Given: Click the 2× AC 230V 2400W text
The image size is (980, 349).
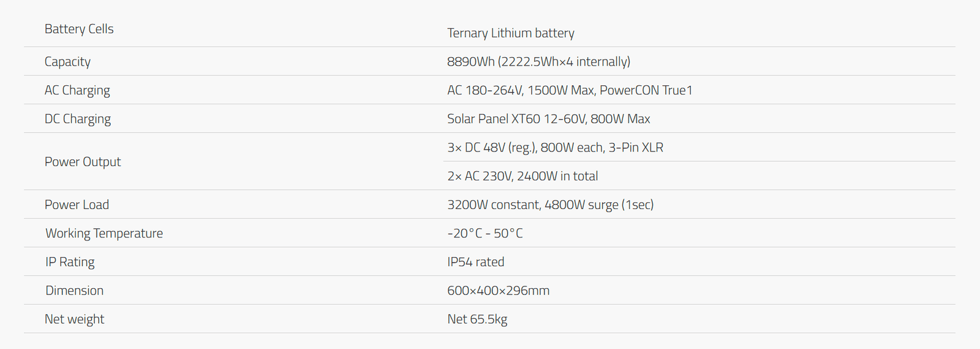Looking at the screenshot, I should pyautogui.click(x=522, y=177).
